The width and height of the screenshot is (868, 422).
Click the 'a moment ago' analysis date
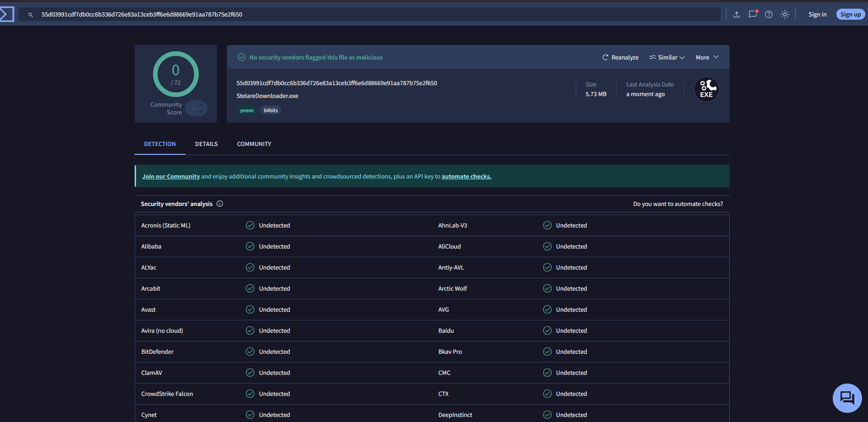click(645, 94)
